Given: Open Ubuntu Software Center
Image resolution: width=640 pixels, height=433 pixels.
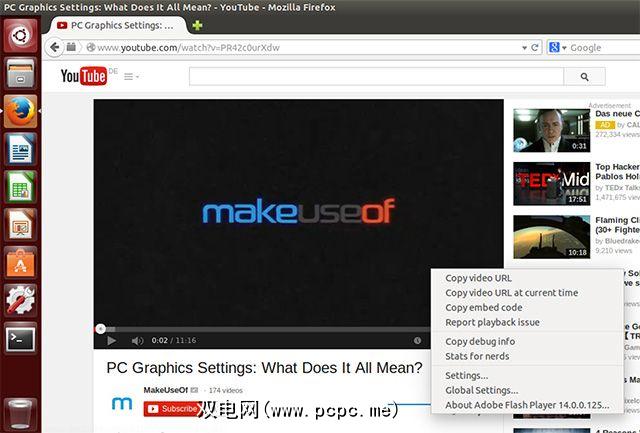Looking at the screenshot, I should (x=20, y=262).
